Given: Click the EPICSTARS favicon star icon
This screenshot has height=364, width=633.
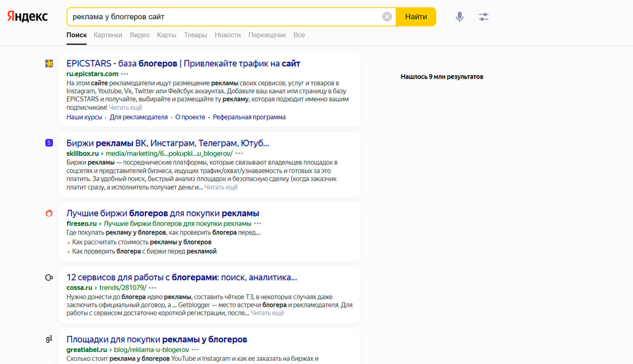Looking at the screenshot, I should point(49,63).
